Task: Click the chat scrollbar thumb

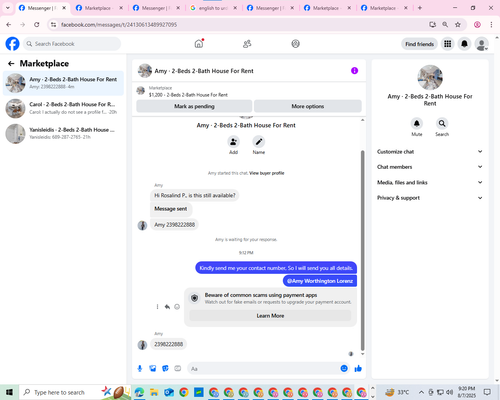Action: coord(363,250)
